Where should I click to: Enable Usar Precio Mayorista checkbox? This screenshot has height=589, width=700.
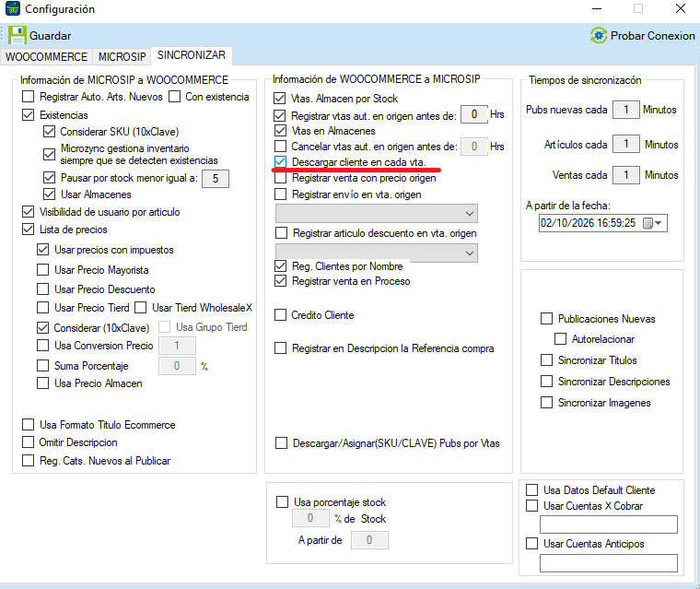43,269
